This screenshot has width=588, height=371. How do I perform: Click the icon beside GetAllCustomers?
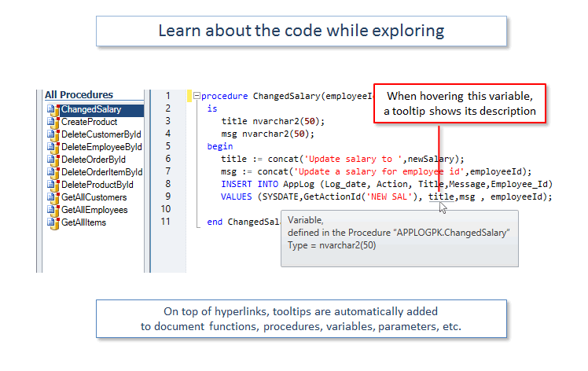tap(53, 198)
